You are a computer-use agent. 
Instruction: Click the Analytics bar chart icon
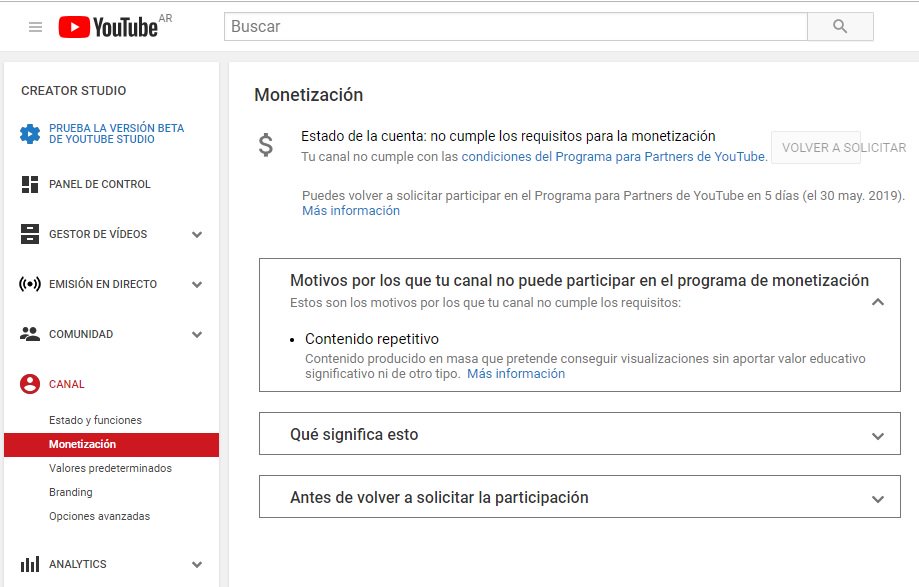coord(30,564)
